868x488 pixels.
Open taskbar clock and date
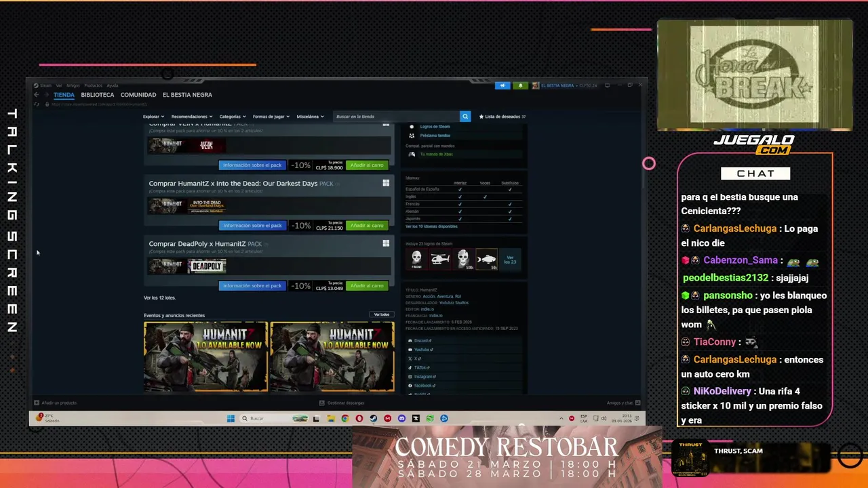point(623,418)
